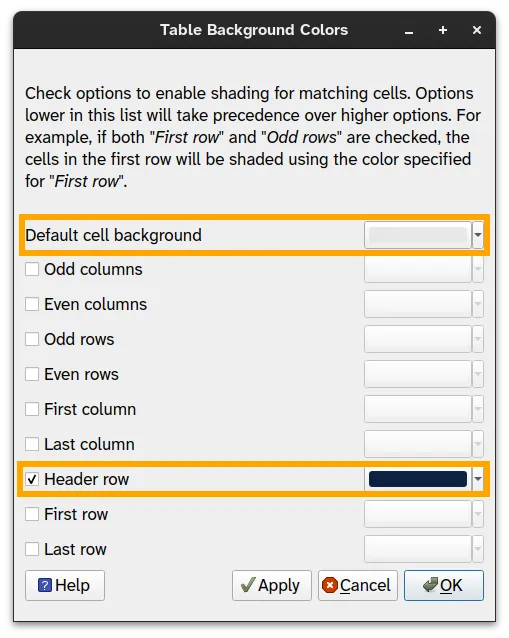Tick the Even rows checkbox
This screenshot has width=509, height=638.
(32, 374)
